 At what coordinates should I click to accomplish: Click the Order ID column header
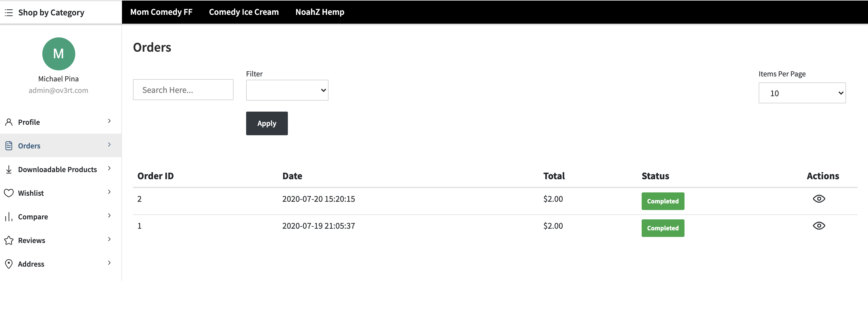click(x=155, y=176)
